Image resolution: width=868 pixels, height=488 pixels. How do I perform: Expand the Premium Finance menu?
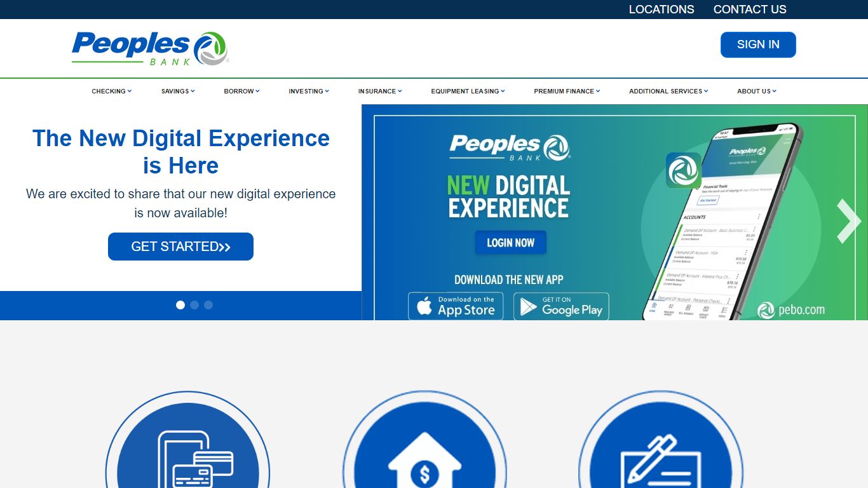point(567,91)
